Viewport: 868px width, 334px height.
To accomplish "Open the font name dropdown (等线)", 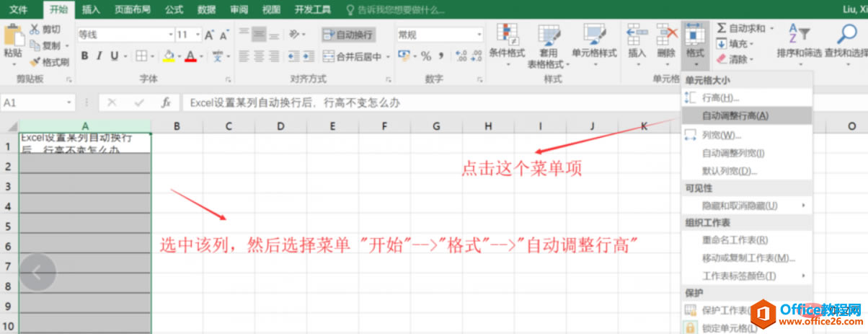I will [170, 35].
